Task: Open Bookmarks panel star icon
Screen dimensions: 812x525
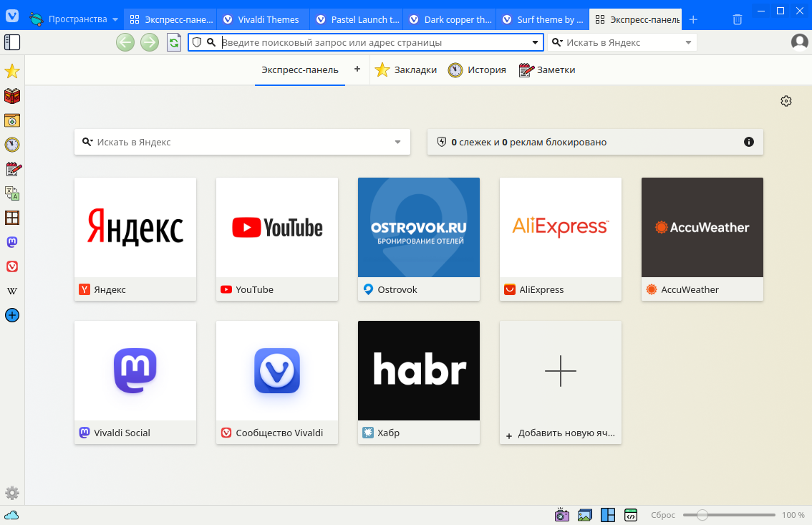Action: coord(12,72)
